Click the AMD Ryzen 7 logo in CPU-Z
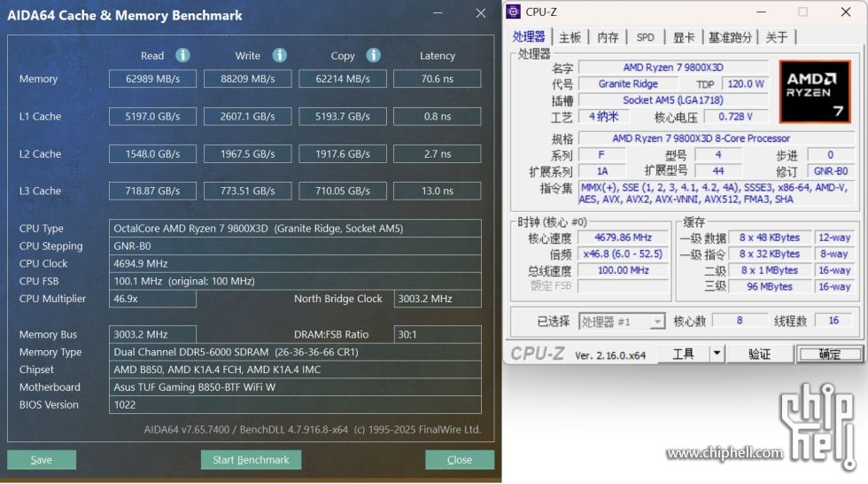 pos(814,92)
